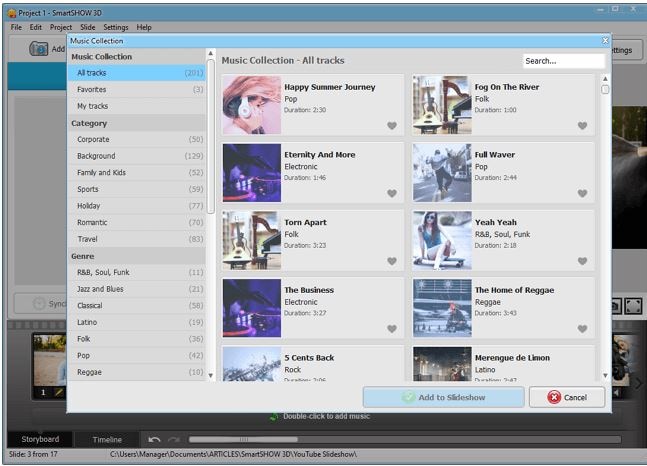The image size is (647, 466).
Task: Select Eternity And More thumbnail
Action: tap(252, 173)
